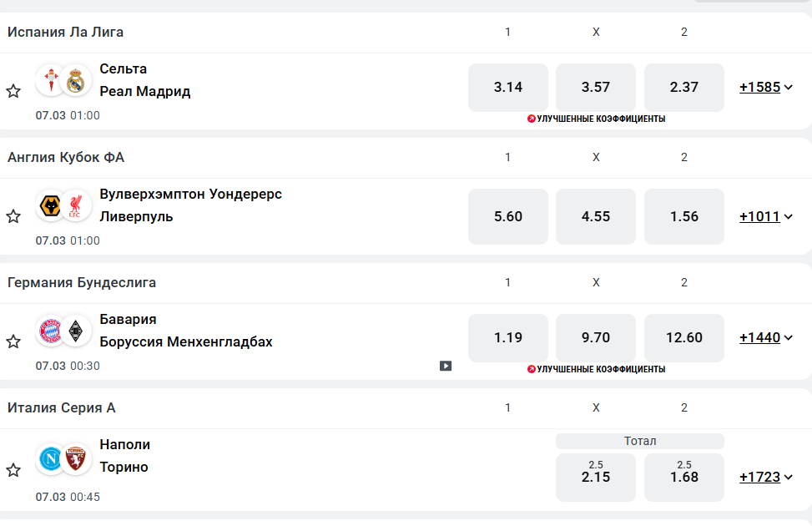Screen dimensions: 812x526
Task: Click the Bayern Munich logo
Action: tap(51, 331)
